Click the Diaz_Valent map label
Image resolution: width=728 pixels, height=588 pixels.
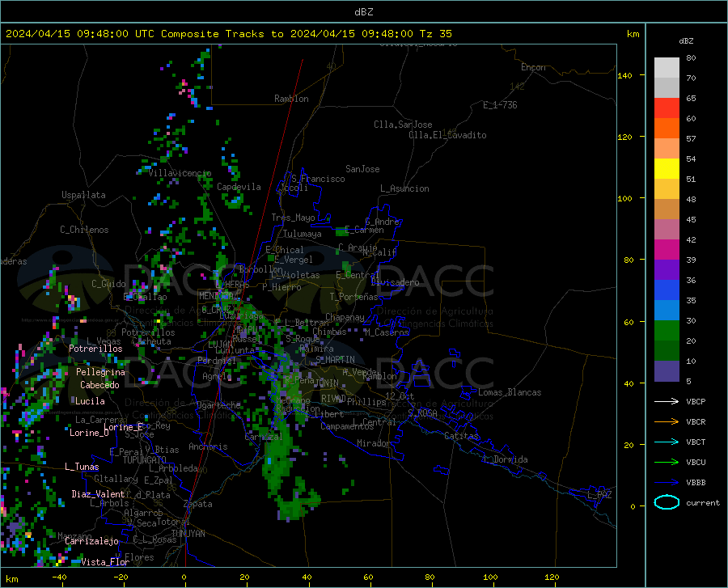pos(98,494)
